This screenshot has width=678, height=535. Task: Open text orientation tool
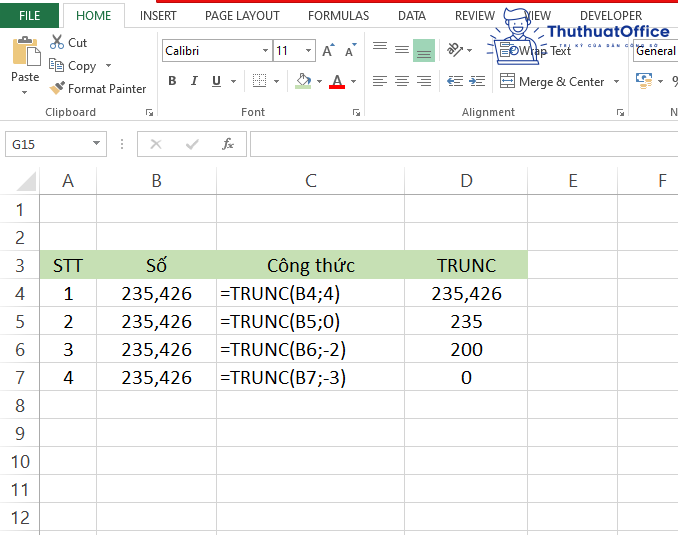455,50
